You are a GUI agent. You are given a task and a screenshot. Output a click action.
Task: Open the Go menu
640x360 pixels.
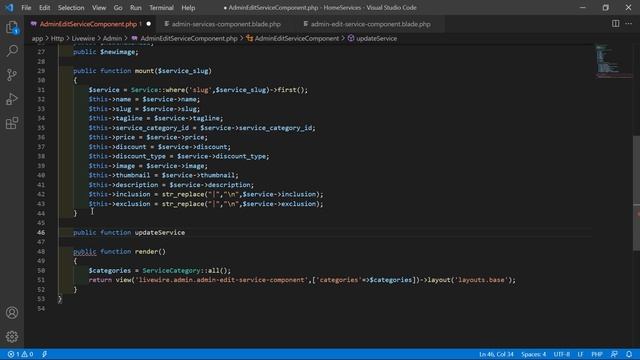click(x=118, y=8)
